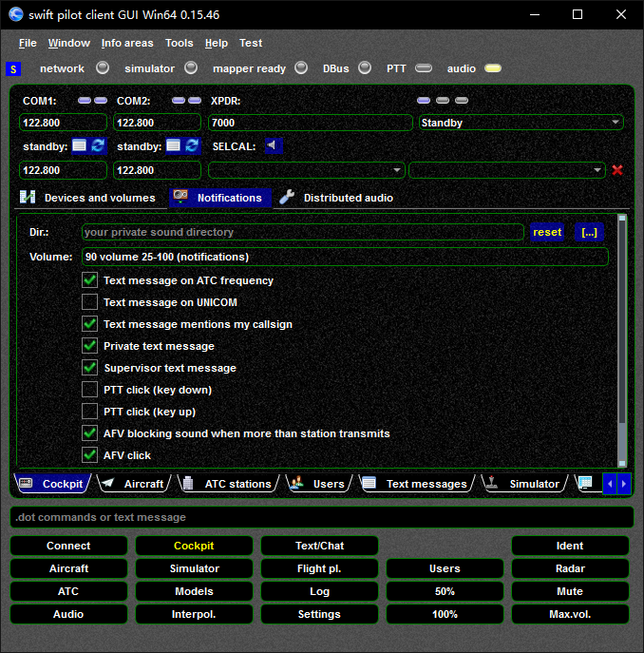
Task: Open the Info areas menu
Action: click(x=127, y=43)
